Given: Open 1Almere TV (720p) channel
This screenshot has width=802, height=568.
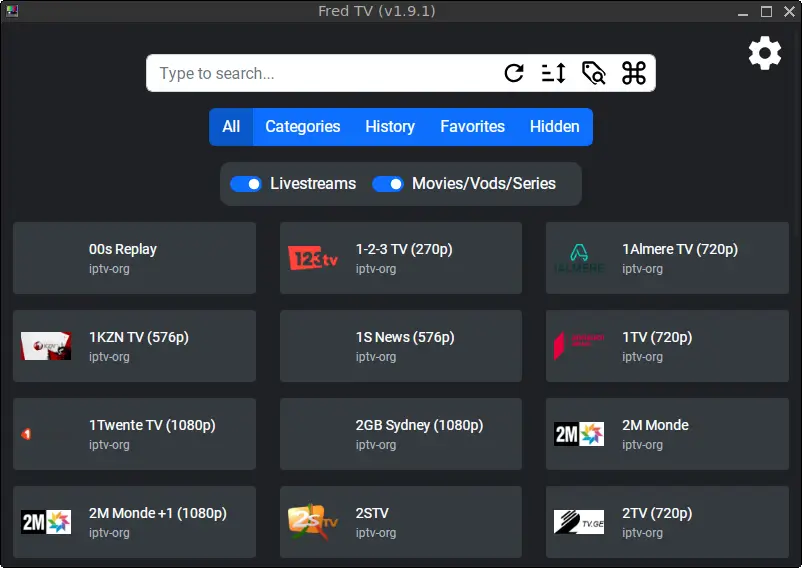Looking at the screenshot, I should click(x=667, y=258).
